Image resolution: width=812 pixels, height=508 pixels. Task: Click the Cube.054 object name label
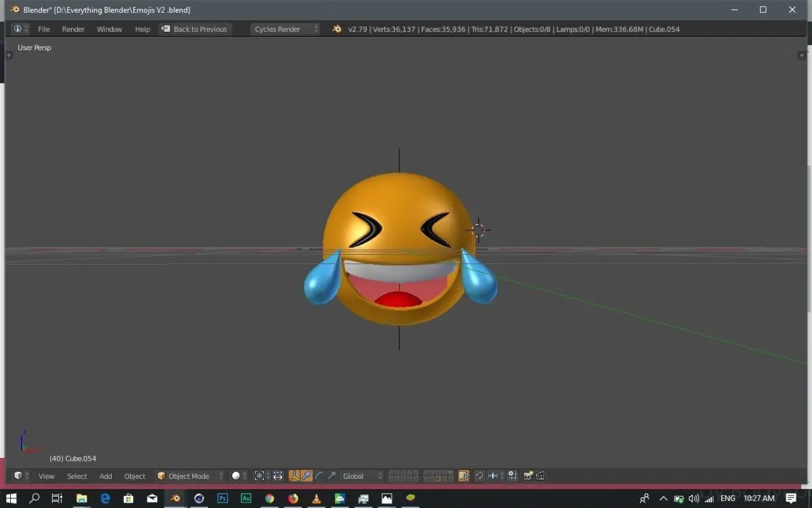tap(72, 459)
